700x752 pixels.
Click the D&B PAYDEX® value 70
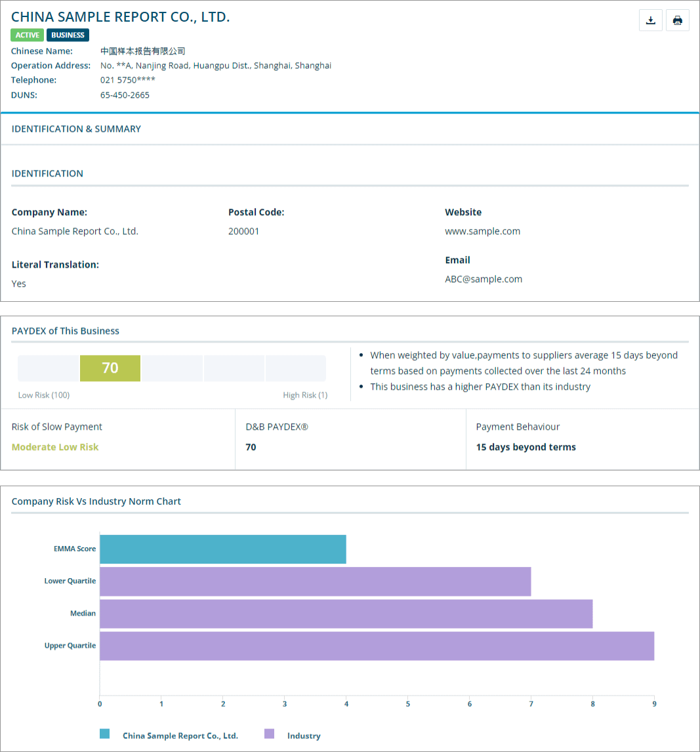pos(251,447)
